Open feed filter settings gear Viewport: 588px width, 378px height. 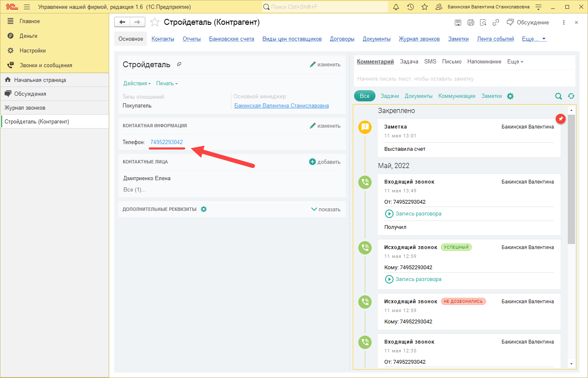coord(510,96)
